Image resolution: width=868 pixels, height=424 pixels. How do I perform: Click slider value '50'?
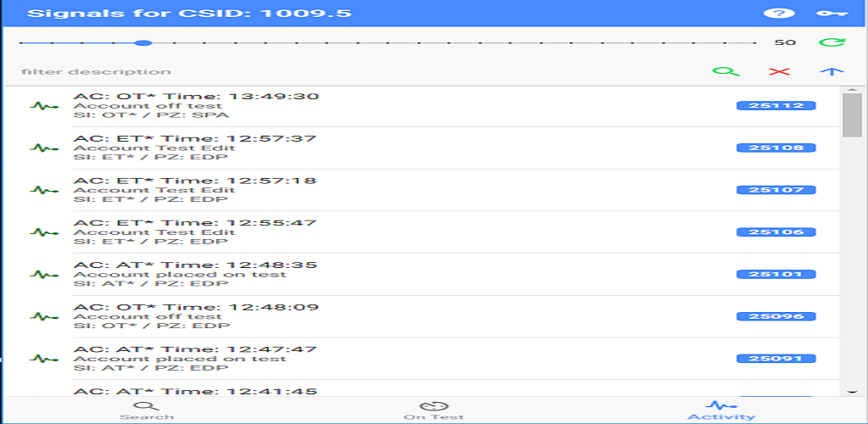785,42
